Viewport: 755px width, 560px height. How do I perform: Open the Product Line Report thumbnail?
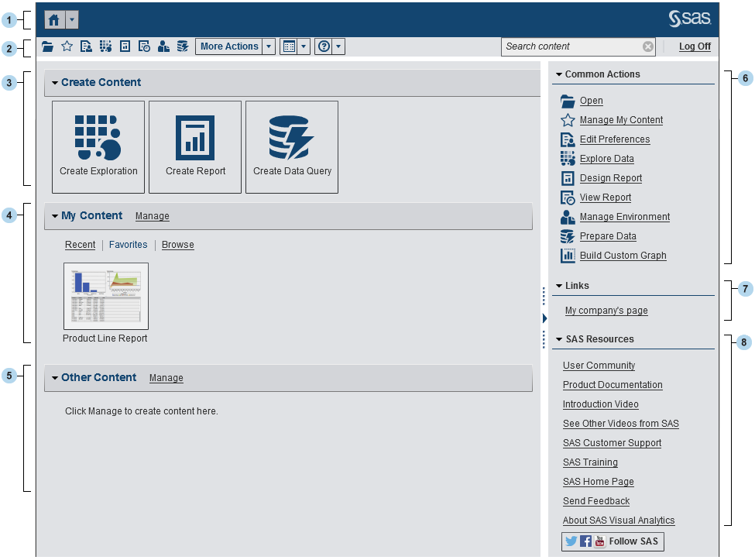pos(105,296)
